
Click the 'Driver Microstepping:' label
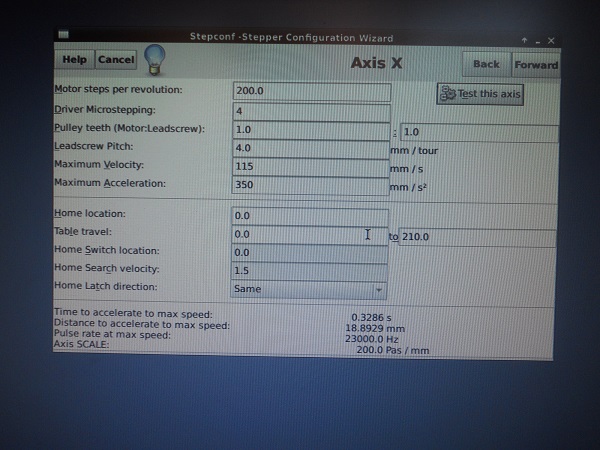coord(104,110)
